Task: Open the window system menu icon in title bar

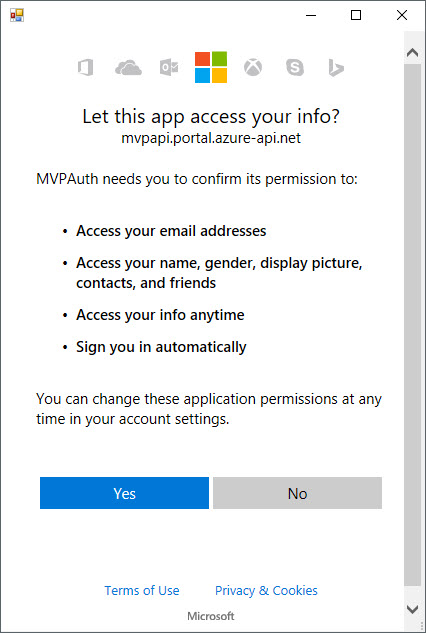Action: (x=17, y=15)
